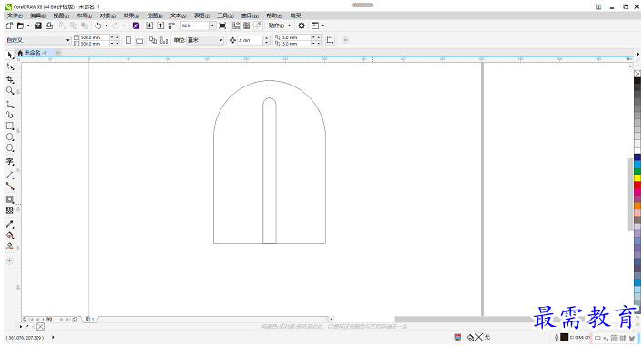Screen dimensions: 644x346
Task: Select the Interactive Fill tool
Action: (x=10, y=235)
